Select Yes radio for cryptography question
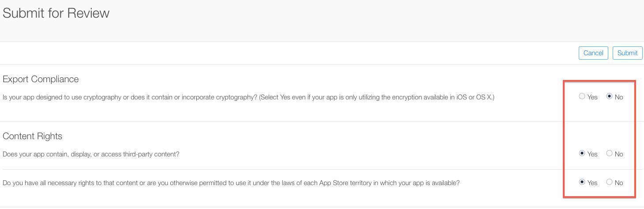The width and height of the screenshot is (644, 209). point(582,96)
